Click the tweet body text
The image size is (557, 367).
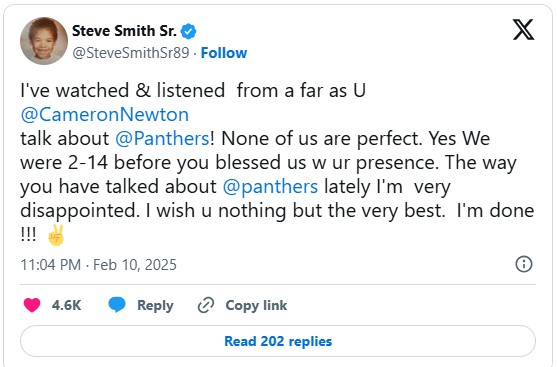pos(277,162)
